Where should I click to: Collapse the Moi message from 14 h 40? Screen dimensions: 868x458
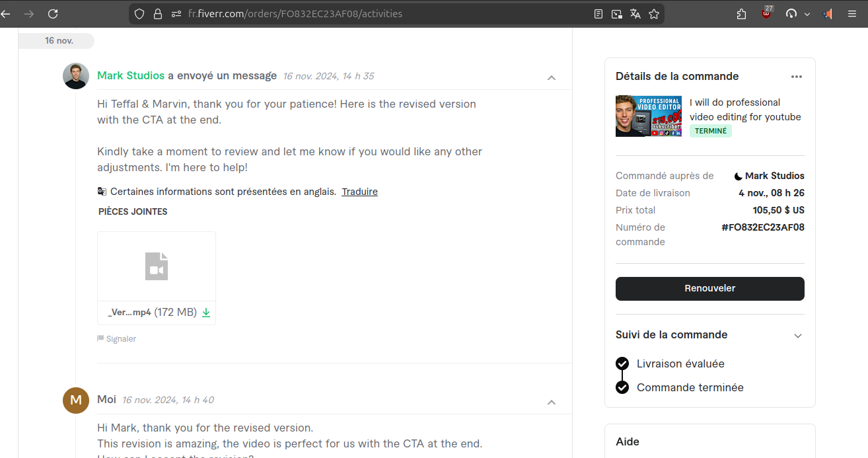coord(552,402)
